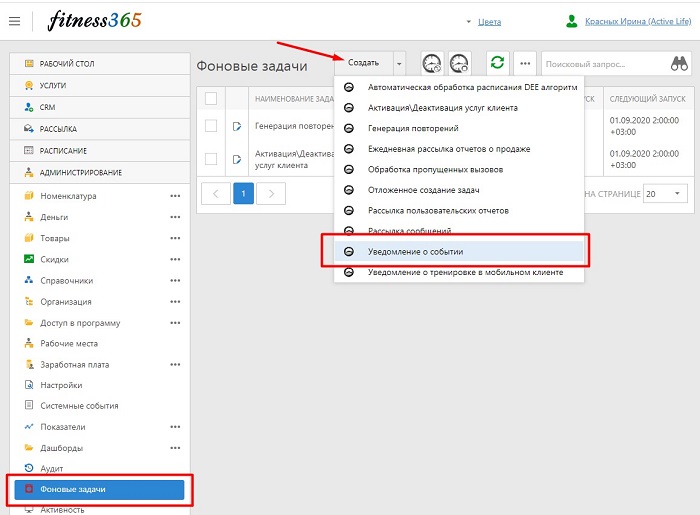Open the toolbar three-dots more button
This screenshot has height=515, width=700.
(x=525, y=63)
